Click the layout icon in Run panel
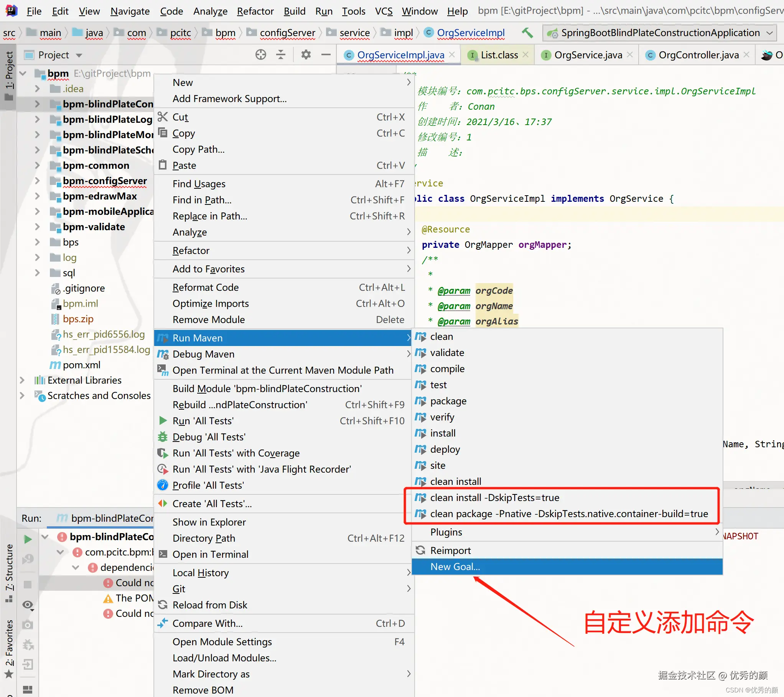 point(28,689)
